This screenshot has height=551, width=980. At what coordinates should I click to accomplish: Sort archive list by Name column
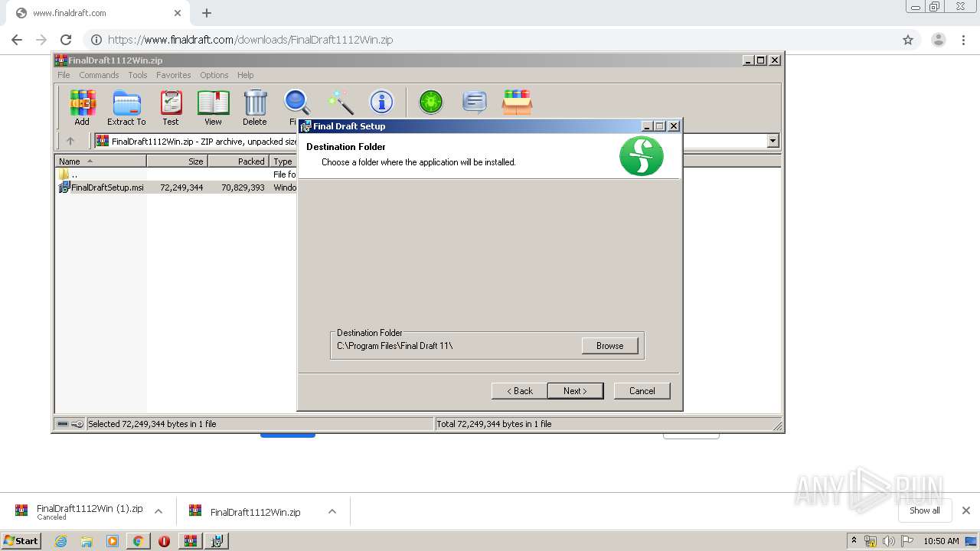[x=101, y=161]
